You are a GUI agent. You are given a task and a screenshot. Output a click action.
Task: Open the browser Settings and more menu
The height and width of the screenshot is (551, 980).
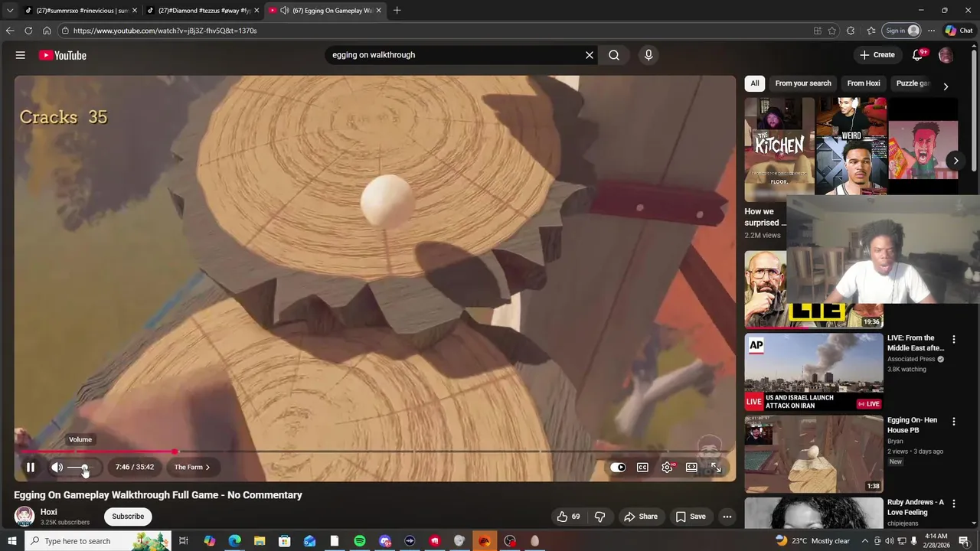931,31
